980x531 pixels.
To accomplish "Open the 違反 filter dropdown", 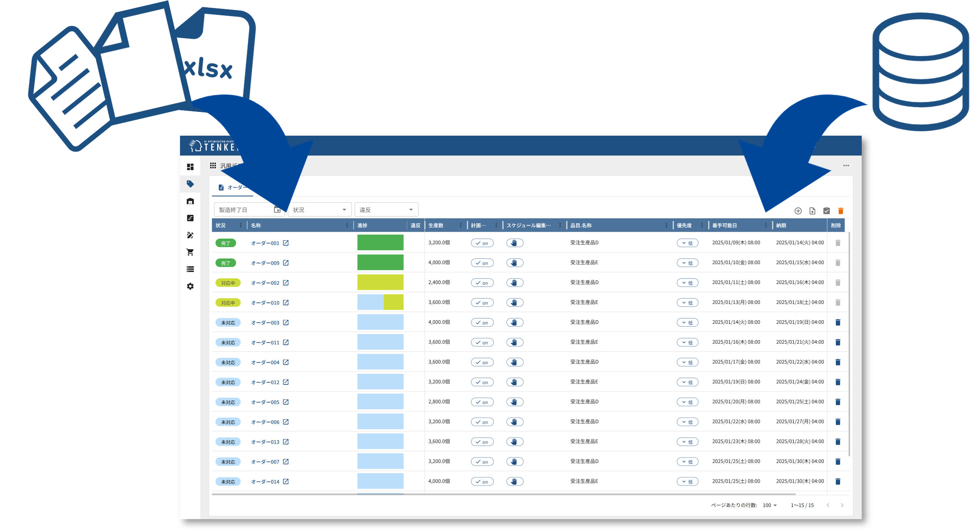I will [x=386, y=210].
